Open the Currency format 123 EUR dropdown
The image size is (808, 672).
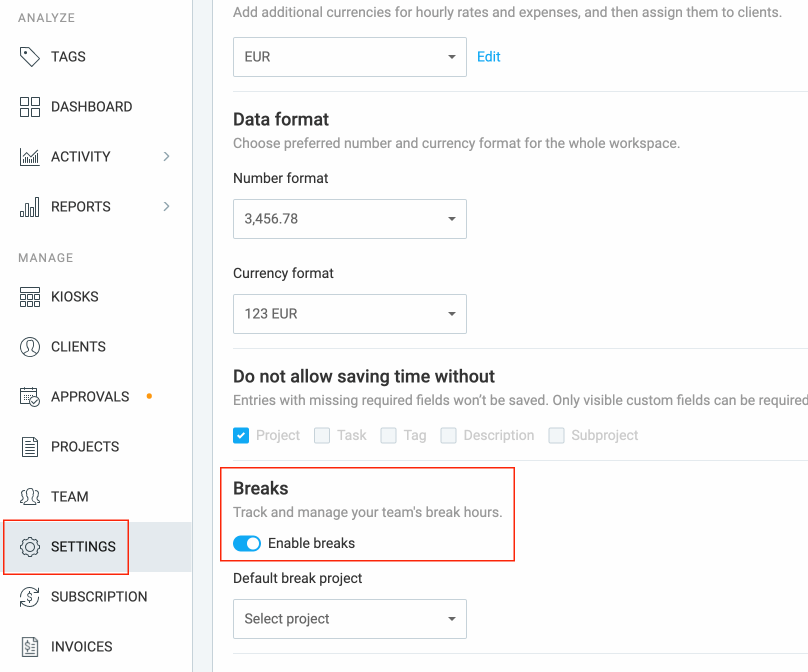click(x=350, y=314)
